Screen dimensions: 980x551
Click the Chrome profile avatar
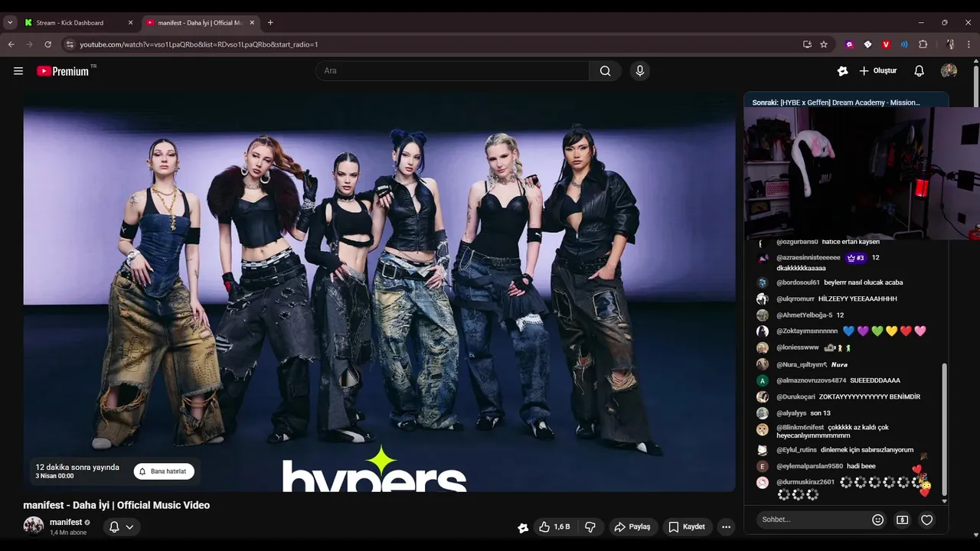pyautogui.click(x=949, y=44)
